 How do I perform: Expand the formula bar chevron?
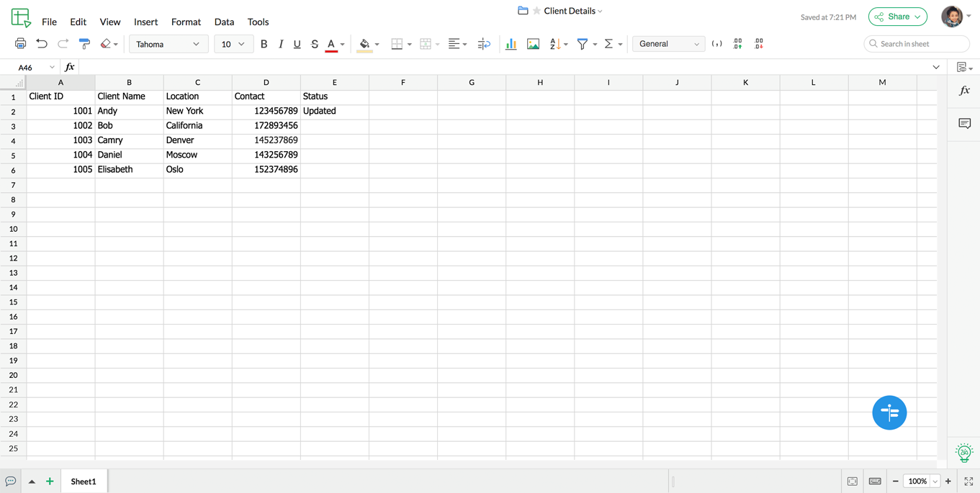click(x=936, y=67)
